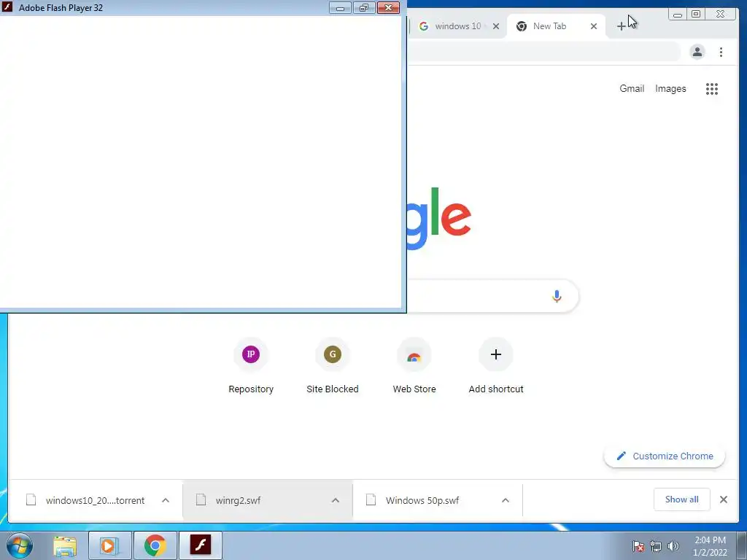747x560 pixels.
Task: Open the Images link
Action: tap(670, 88)
